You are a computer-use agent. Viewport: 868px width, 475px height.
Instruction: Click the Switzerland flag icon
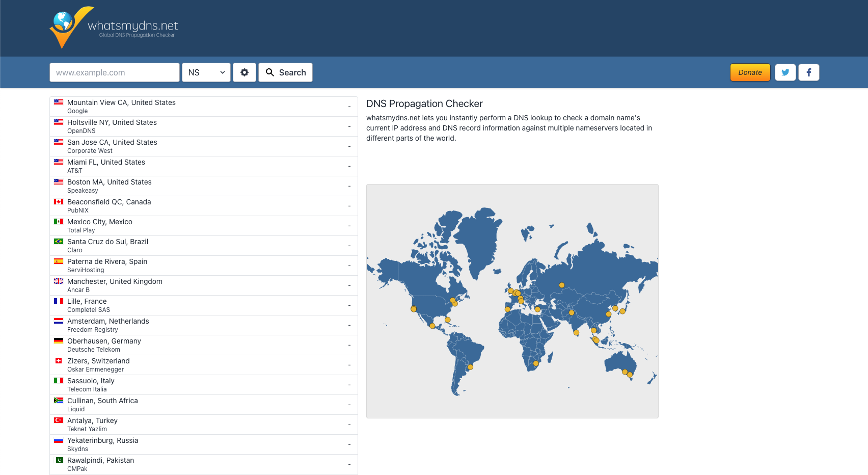pos(59,361)
